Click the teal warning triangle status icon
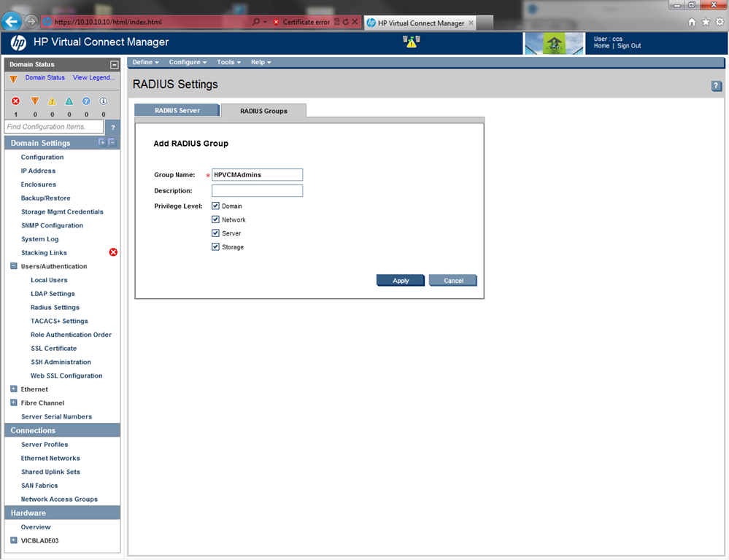729x560 pixels. point(69,101)
